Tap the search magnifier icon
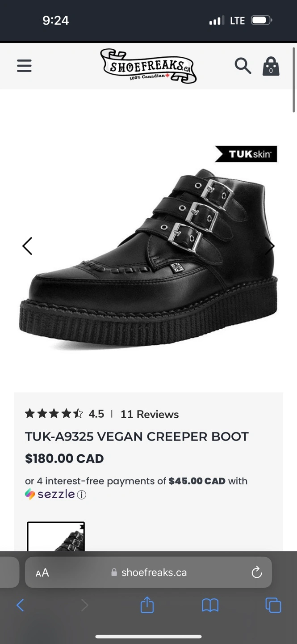The image size is (297, 644). click(x=243, y=66)
